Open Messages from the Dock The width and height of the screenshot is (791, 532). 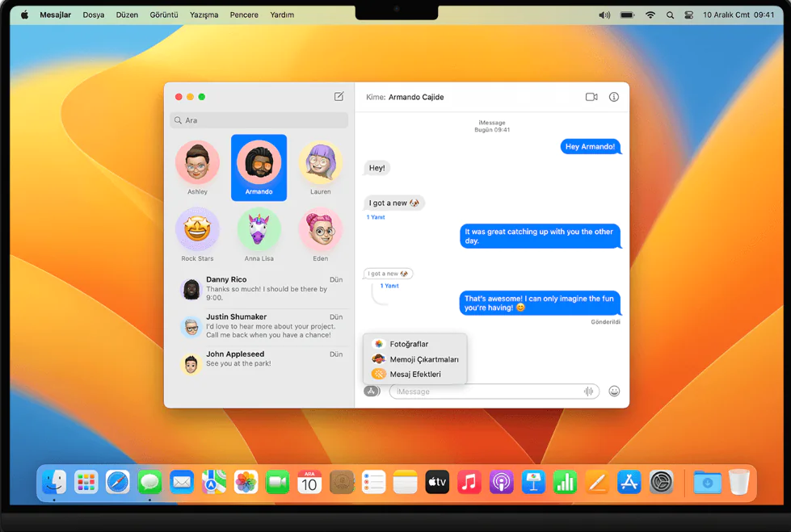point(149,482)
